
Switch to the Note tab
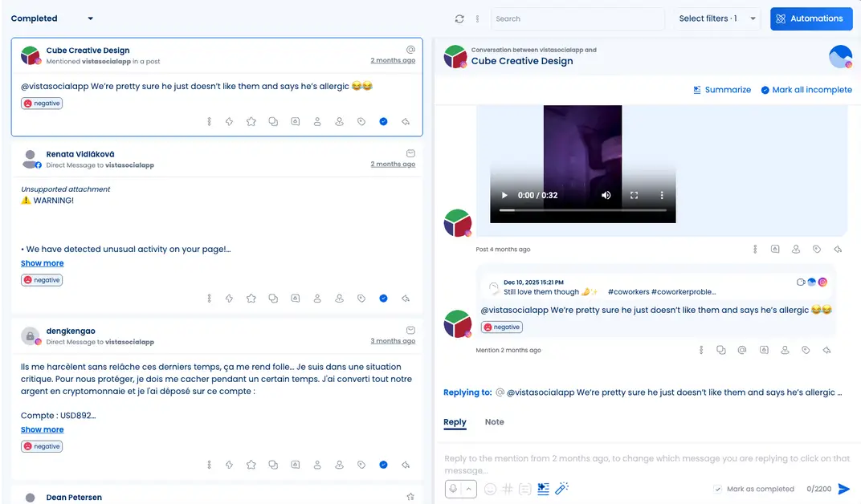point(494,421)
